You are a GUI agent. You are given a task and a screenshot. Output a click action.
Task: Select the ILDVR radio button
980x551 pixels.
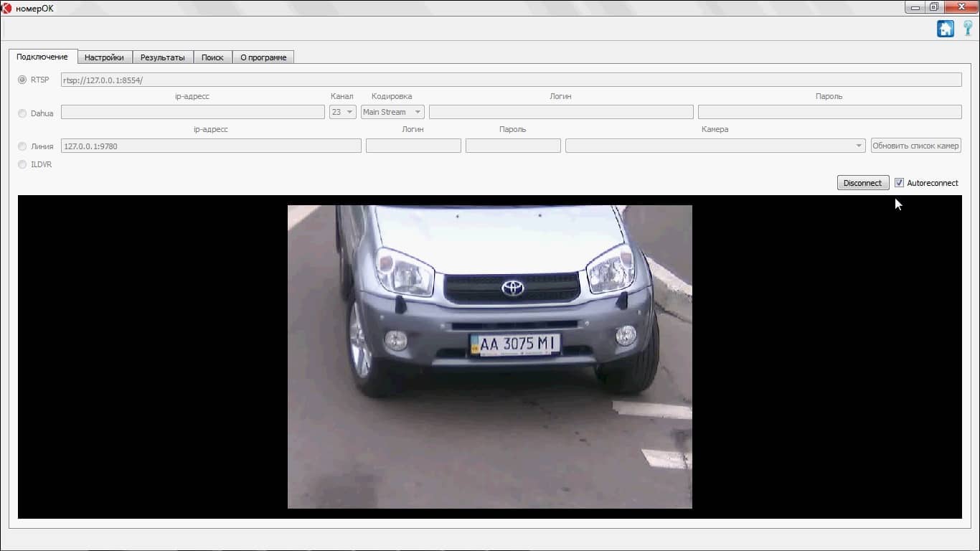pyautogui.click(x=22, y=164)
